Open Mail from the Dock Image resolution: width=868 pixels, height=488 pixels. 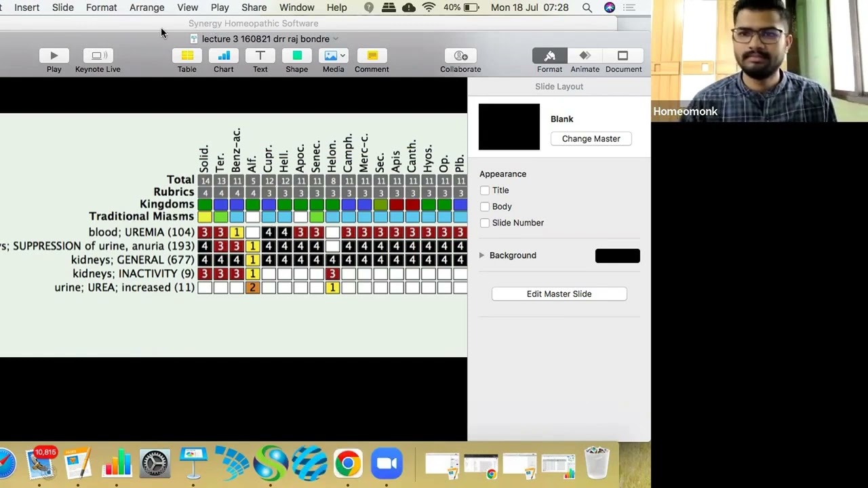(x=41, y=464)
